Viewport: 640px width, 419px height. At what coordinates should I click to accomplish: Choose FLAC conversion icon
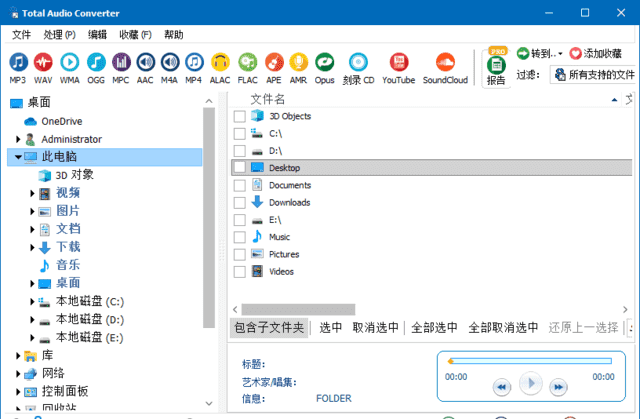pyautogui.click(x=248, y=62)
